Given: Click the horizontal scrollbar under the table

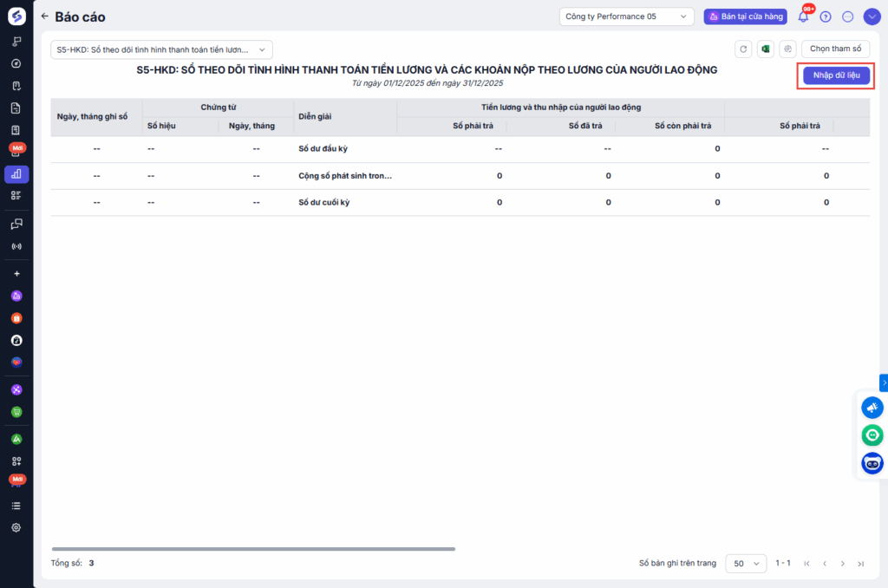Looking at the screenshot, I should click(253, 549).
